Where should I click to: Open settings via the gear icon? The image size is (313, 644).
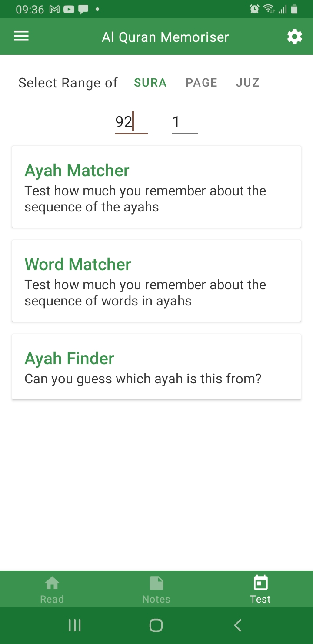[x=295, y=37]
